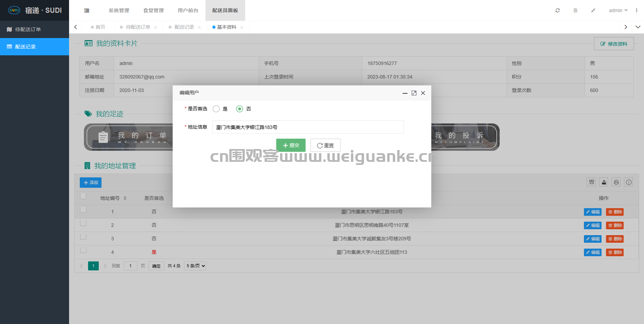Screen dimensions: 644x324
Task: Select 配送员面板 top menu
Action: point(225,10)
